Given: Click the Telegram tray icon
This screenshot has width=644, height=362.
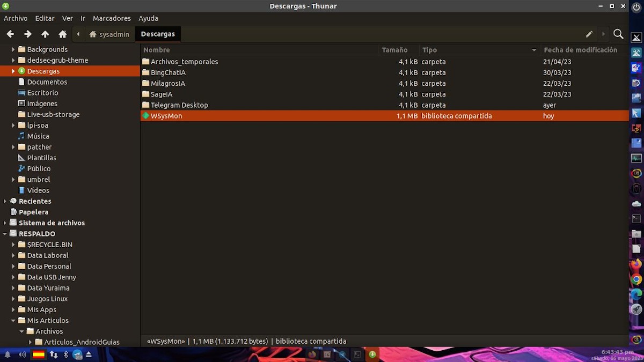Looking at the screenshot, I should (77, 354).
